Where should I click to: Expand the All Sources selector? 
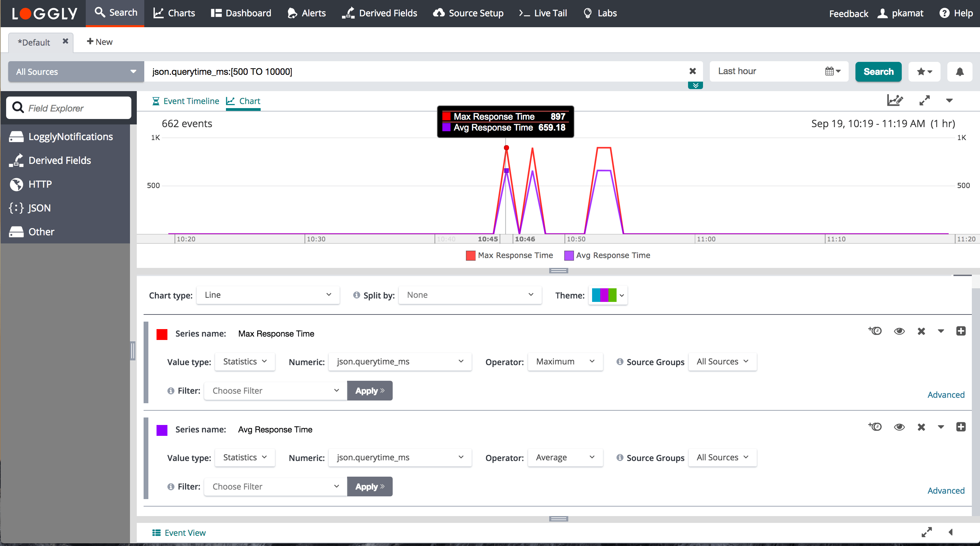pyautogui.click(x=76, y=71)
